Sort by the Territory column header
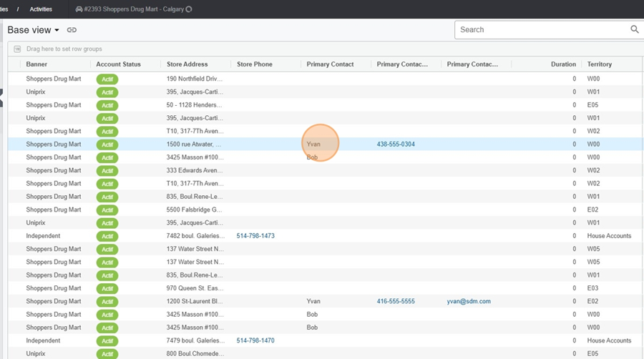This screenshot has width=644, height=359. tap(599, 64)
